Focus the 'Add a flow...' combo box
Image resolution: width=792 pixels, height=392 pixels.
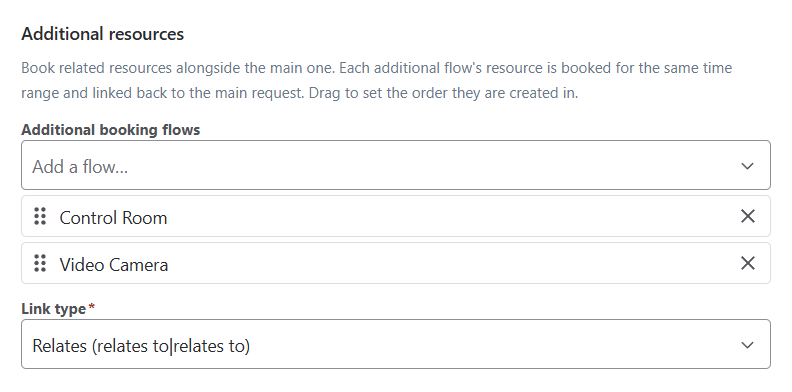point(395,166)
